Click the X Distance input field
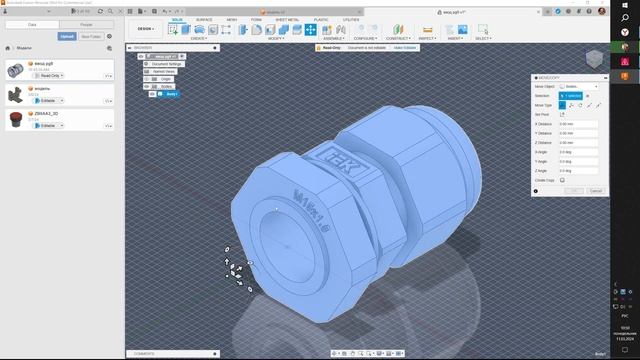 578,124
